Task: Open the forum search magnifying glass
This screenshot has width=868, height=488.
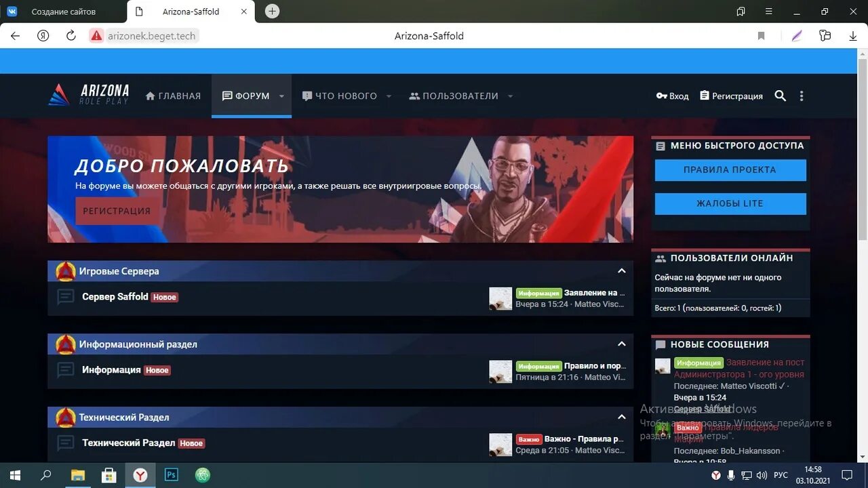Action: [780, 96]
